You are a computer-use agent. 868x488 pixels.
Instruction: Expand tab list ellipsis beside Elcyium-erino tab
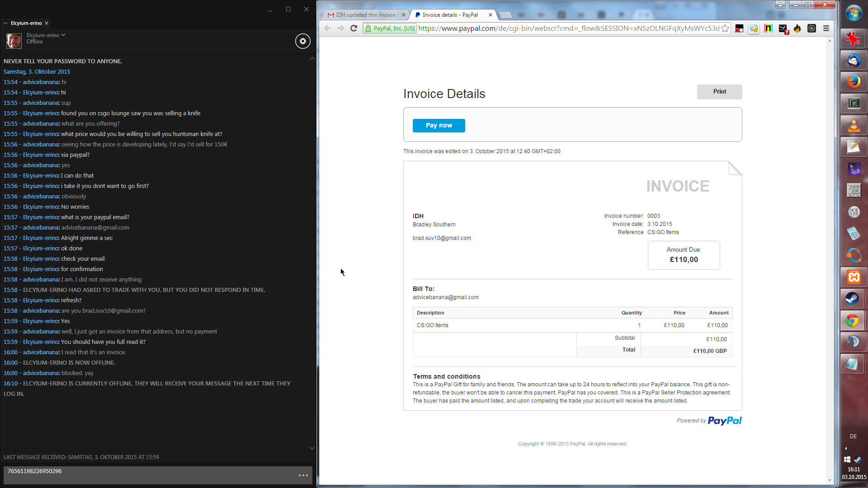[5, 23]
